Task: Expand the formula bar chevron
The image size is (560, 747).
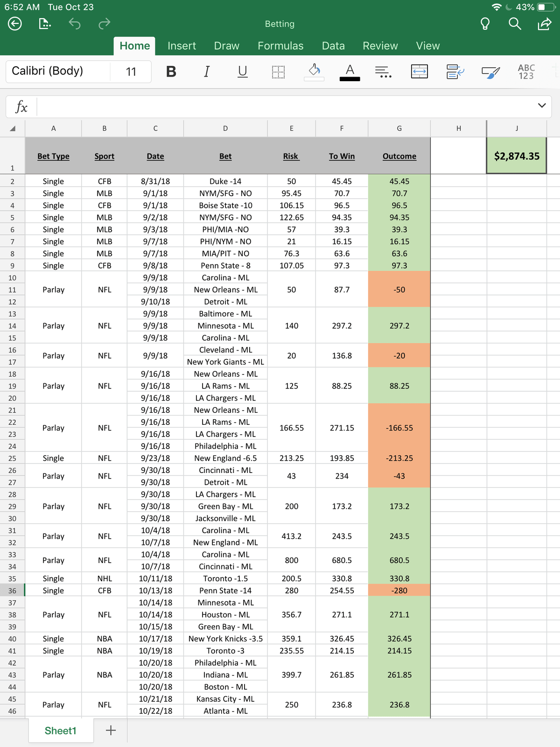Action: 542,106
